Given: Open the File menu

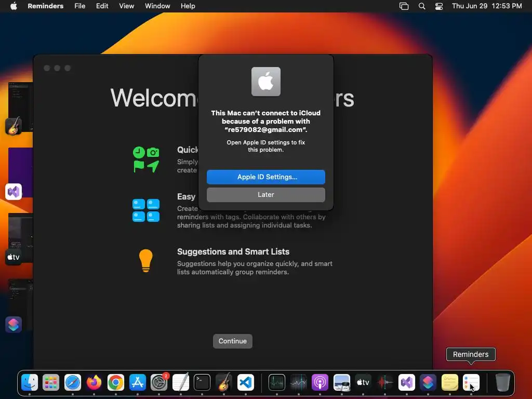Looking at the screenshot, I should (x=79, y=6).
